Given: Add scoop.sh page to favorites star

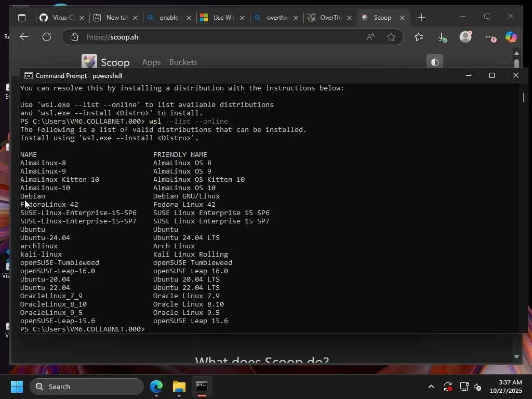Looking at the screenshot, I should pos(391,37).
